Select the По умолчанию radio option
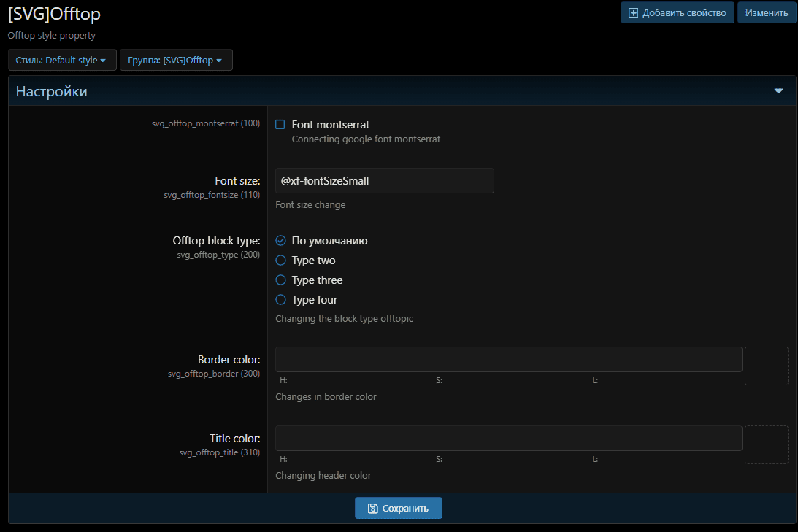Screen dimensions: 798x532 point(280,241)
